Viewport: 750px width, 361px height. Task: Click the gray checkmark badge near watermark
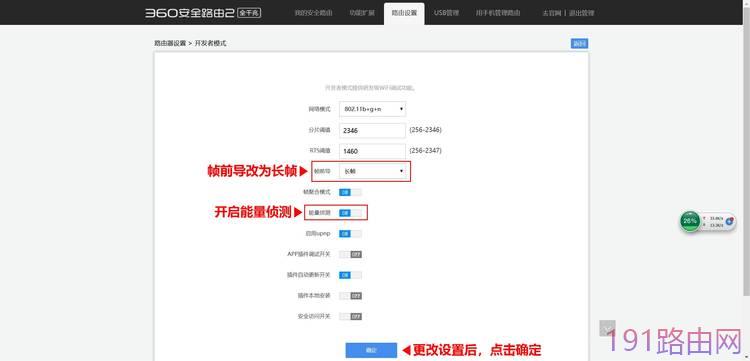point(607,328)
